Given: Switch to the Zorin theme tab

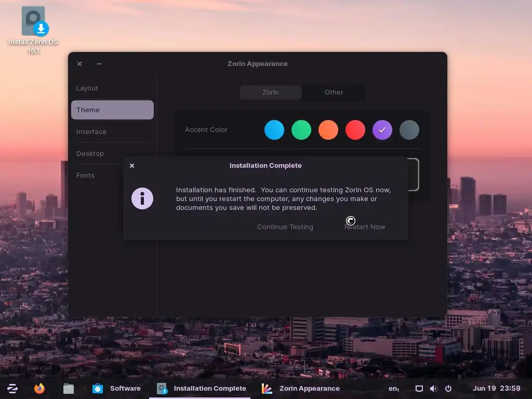Looking at the screenshot, I should 270,92.
